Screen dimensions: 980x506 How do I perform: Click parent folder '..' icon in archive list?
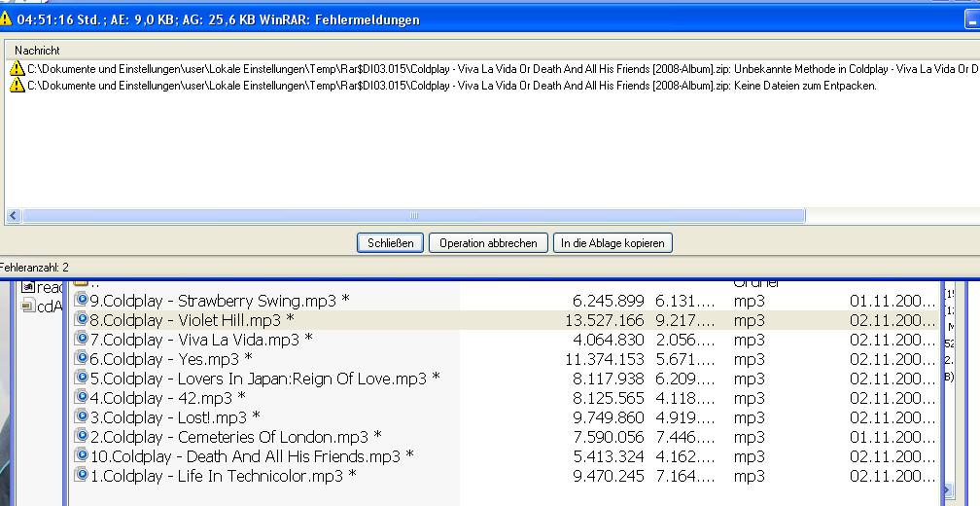point(81,284)
